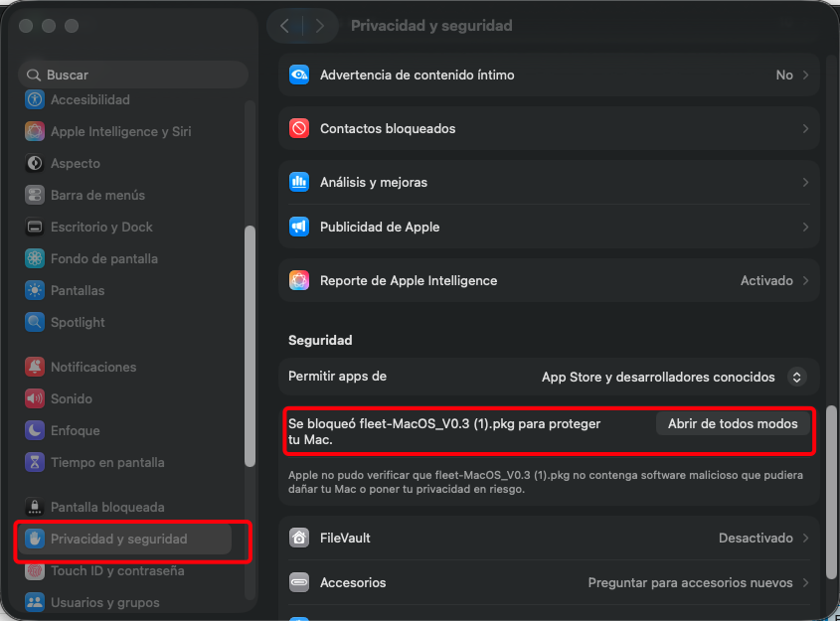Click the Buscar search field
This screenshot has width=840, height=621.
(x=133, y=75)
